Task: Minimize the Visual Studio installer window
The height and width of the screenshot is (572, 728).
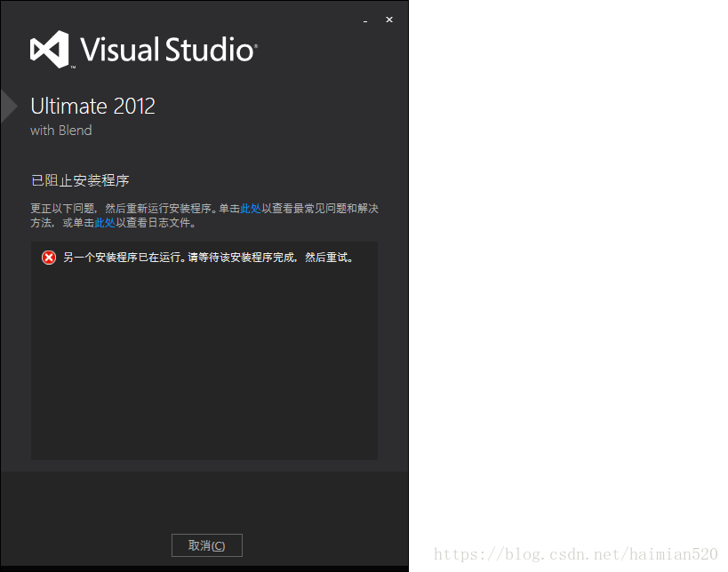Action: [365, 20]
